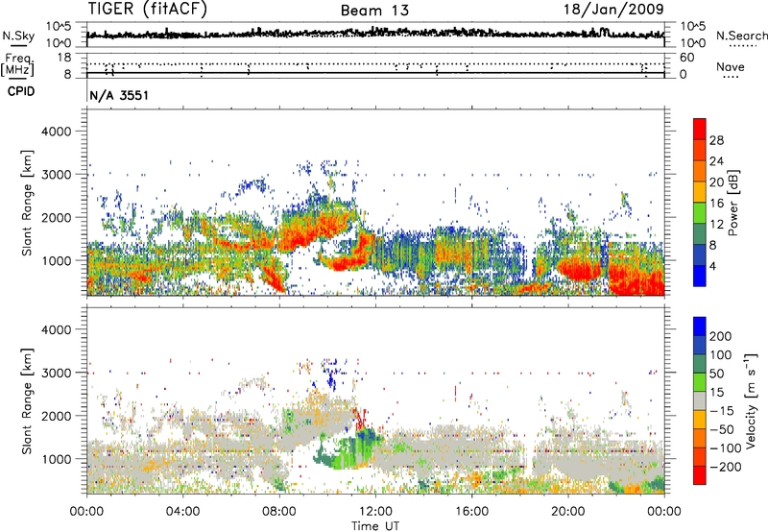Pick the orange power segment between 20 and 24
The image size is (768, 532).
[700, 171]
